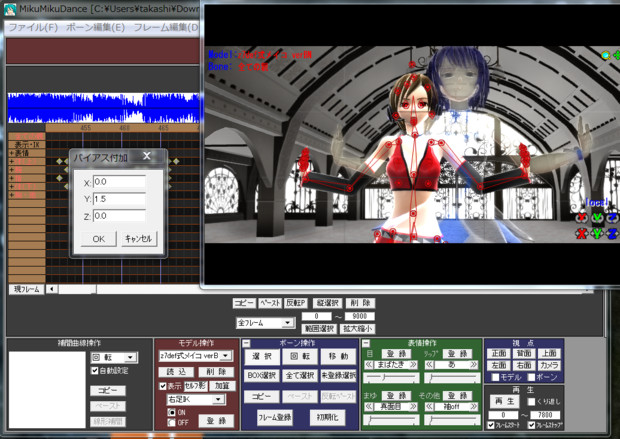Click previous arrow « beside あ lip morph
The image size is (620, 439).
(x=429, y=364)
